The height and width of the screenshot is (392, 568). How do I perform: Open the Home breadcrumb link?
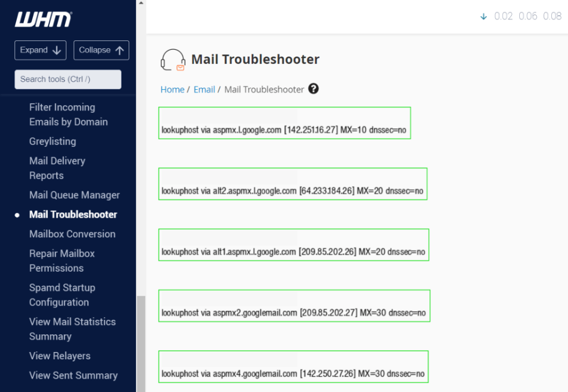(x=172, y=89)
